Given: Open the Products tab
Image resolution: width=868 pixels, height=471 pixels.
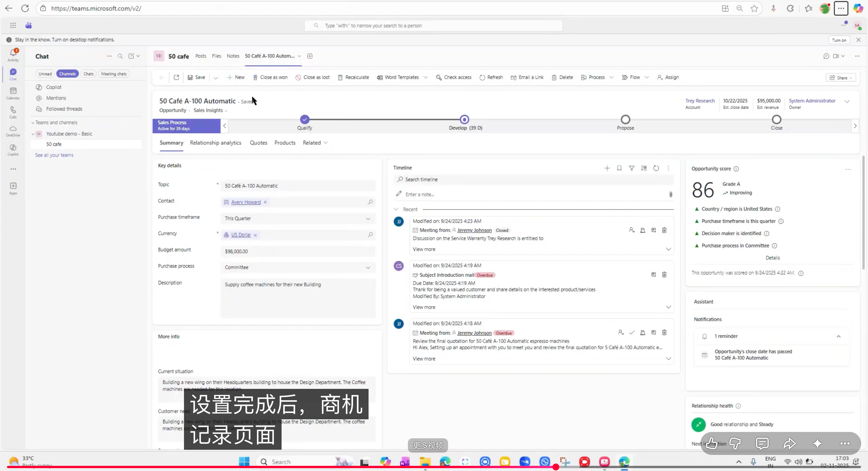Looking at the screenshot, I should [x=285, y=143].
